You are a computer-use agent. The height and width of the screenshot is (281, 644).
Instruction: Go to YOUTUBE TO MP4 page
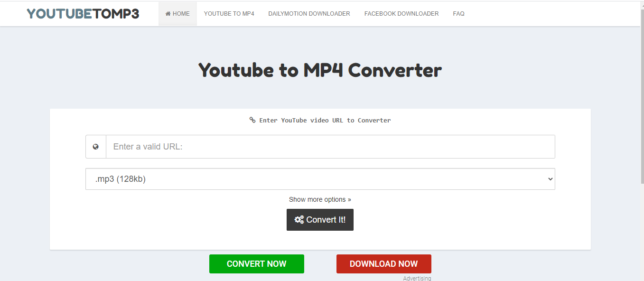[x=229, y=14]
